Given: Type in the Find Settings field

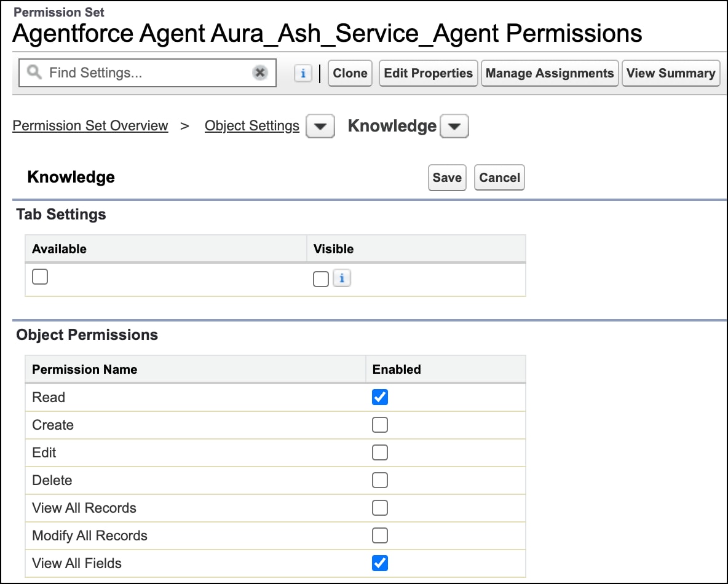Looking at the screenshot, I should [148, 73].
